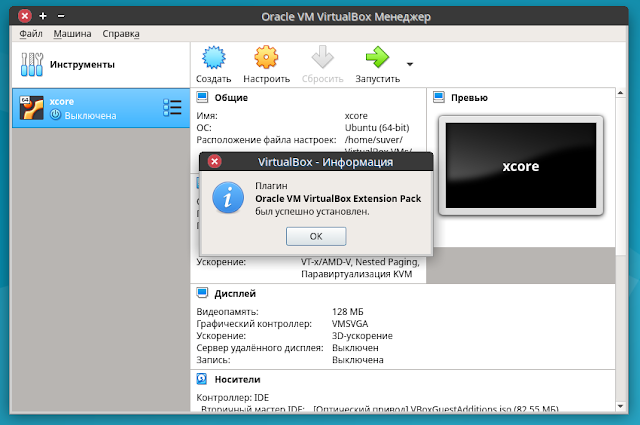
Task: Click the Выключена state under Запись
Action: tap(358, 360)
